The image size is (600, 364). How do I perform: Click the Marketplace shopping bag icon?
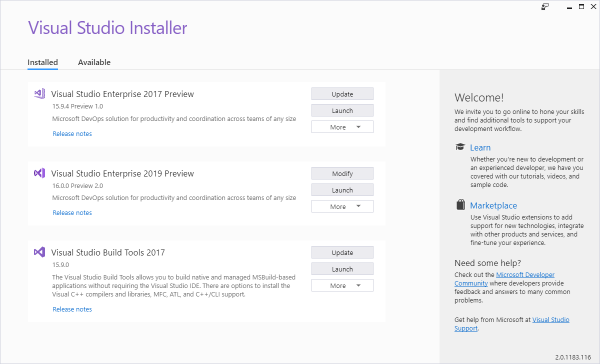click(460, 204)
